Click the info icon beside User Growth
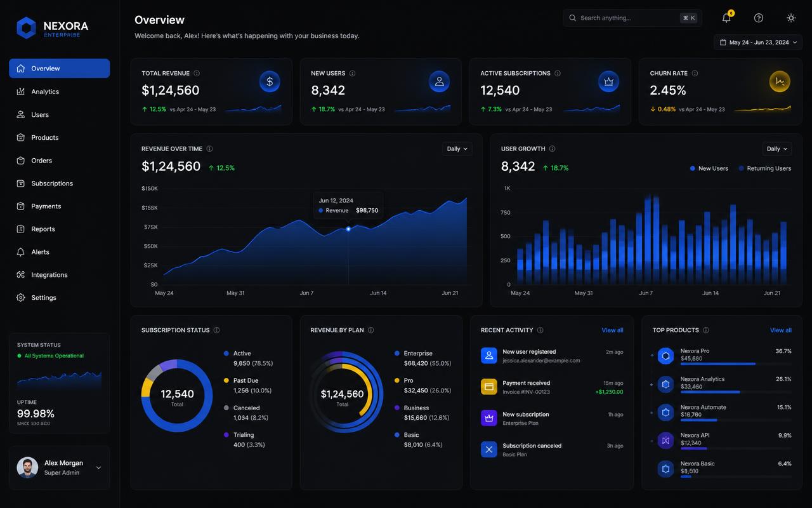The image size is (812, 508). 552,149
